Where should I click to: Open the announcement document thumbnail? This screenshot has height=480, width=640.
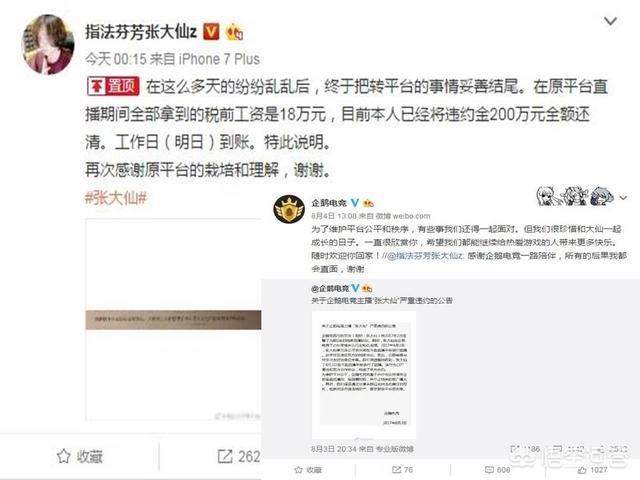click(364, 376)
